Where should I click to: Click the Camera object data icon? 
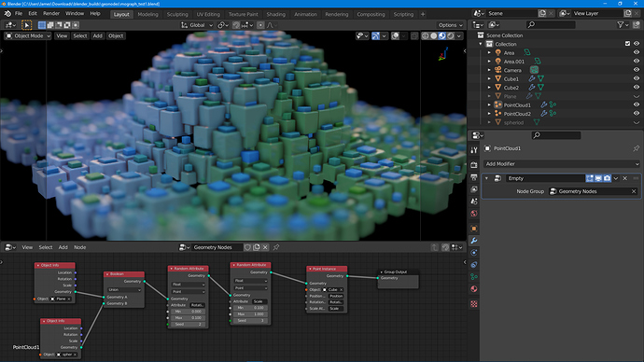[x=534, y=70]
